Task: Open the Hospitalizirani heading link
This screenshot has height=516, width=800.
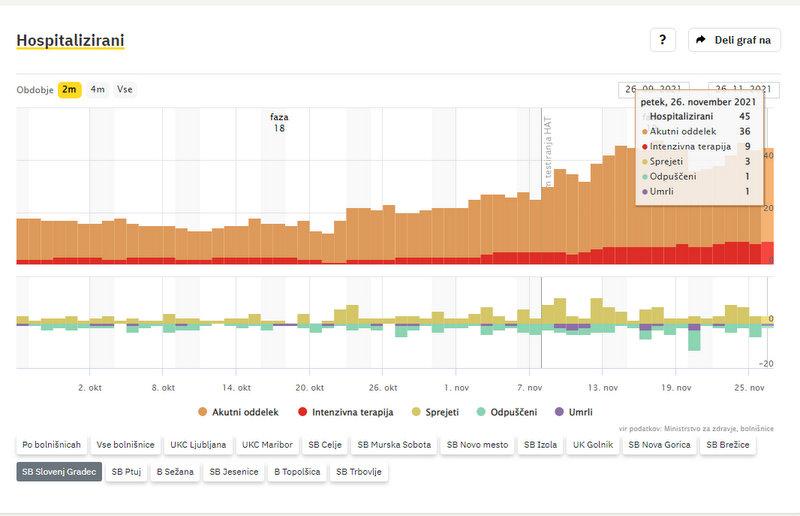Action: (70, 40)
